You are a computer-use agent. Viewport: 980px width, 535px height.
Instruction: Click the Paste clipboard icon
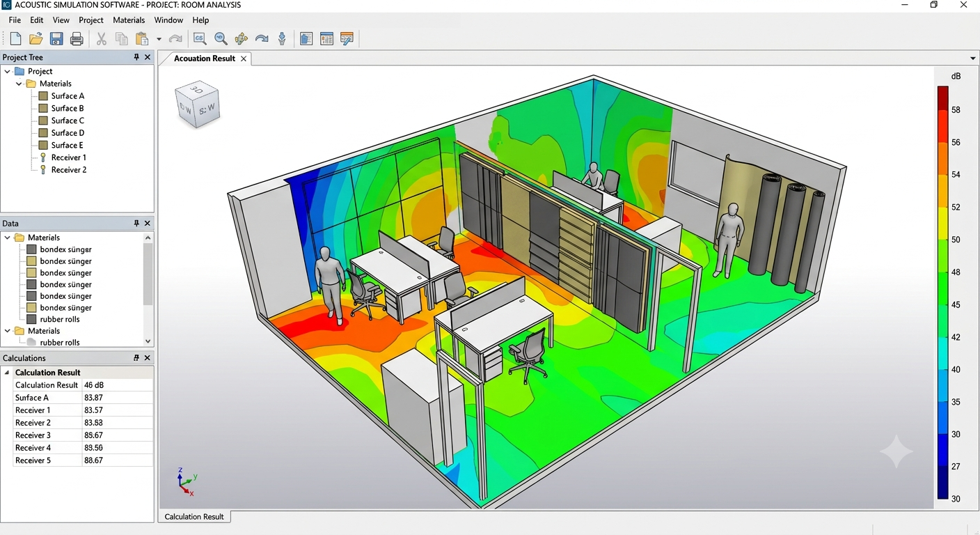point(142,39)
